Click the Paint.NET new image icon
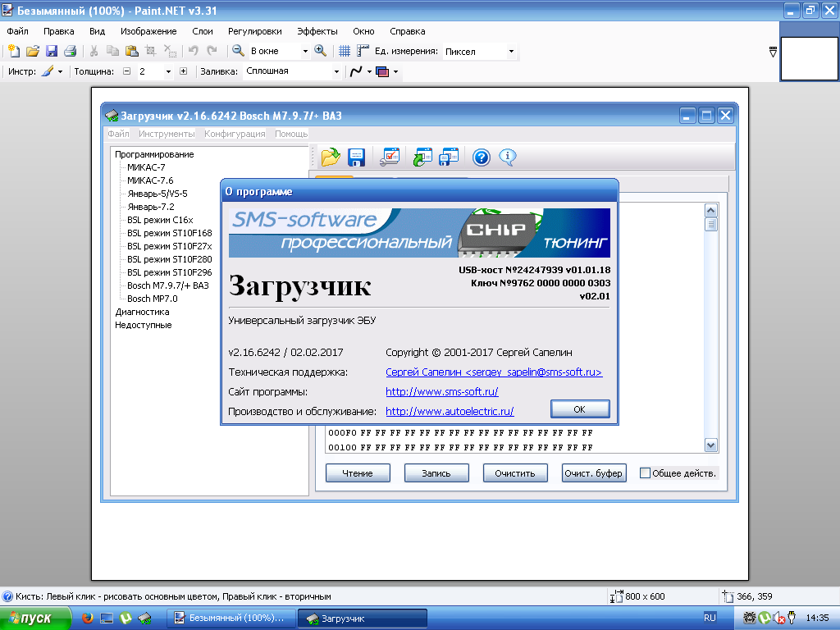 coord(14,51)
